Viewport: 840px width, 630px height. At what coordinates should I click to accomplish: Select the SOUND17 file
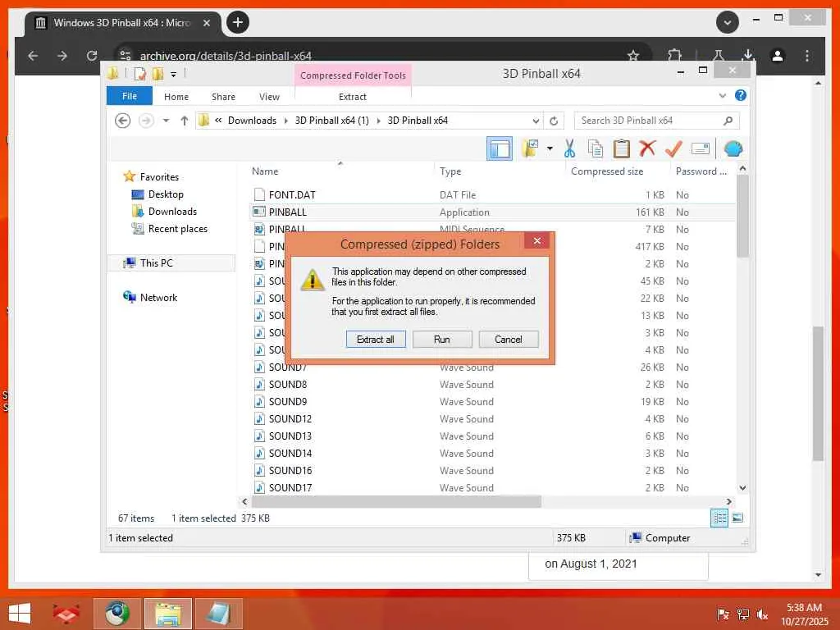(290, 488)
